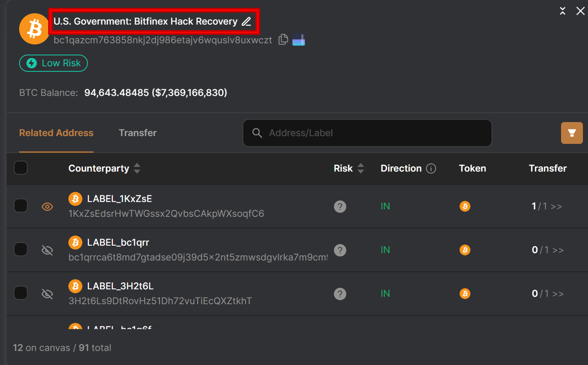Expand transfers 1/1 >> for LABEL_1KxZsE

[x=547, y=206]
